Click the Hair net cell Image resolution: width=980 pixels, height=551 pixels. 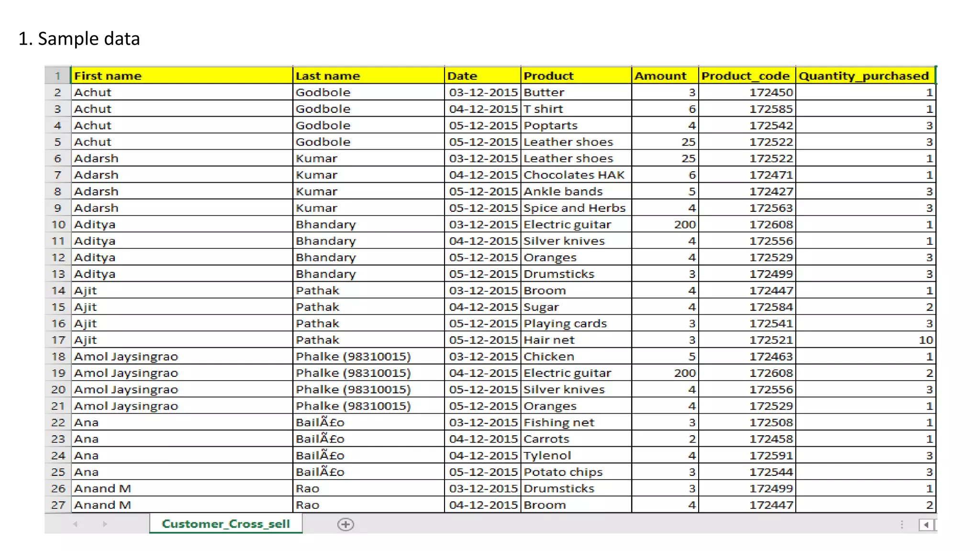[x=576, y=340]
